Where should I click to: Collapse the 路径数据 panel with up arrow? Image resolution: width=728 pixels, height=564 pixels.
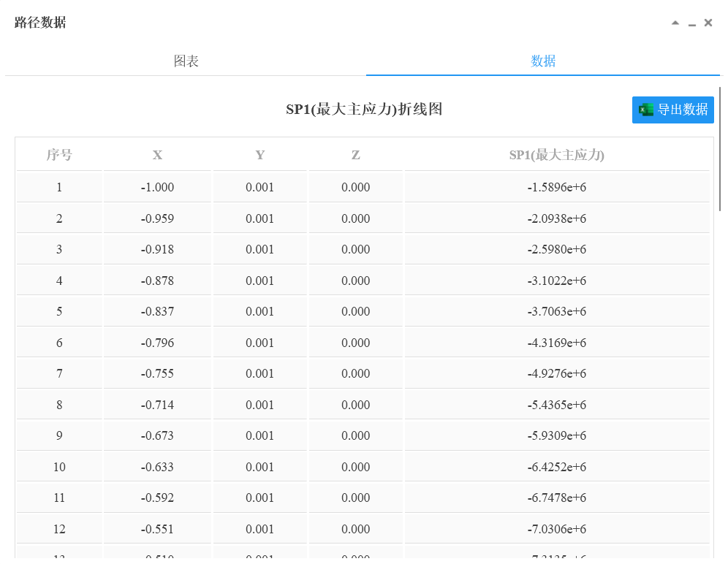[675, 23]
